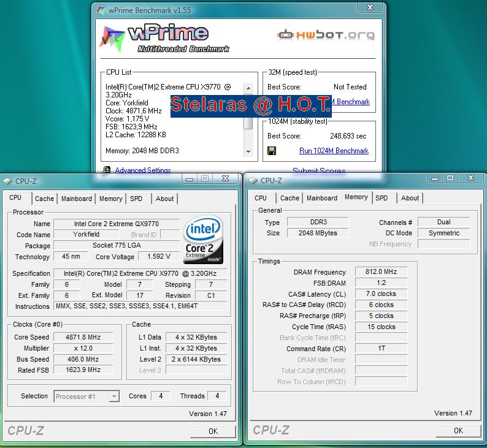
Task: Close the wPrime Benchmark window
Action: point(370,7)
